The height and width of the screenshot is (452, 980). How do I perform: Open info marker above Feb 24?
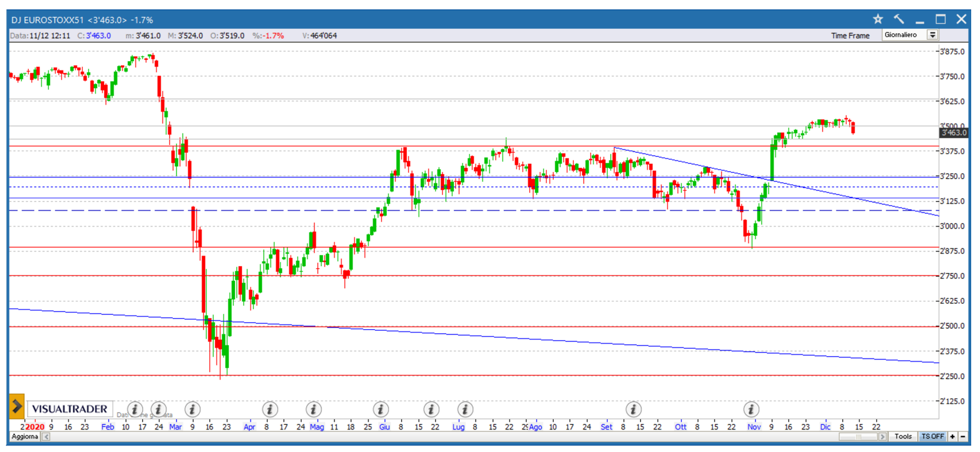pyautogui.click(x=158, y=409)
